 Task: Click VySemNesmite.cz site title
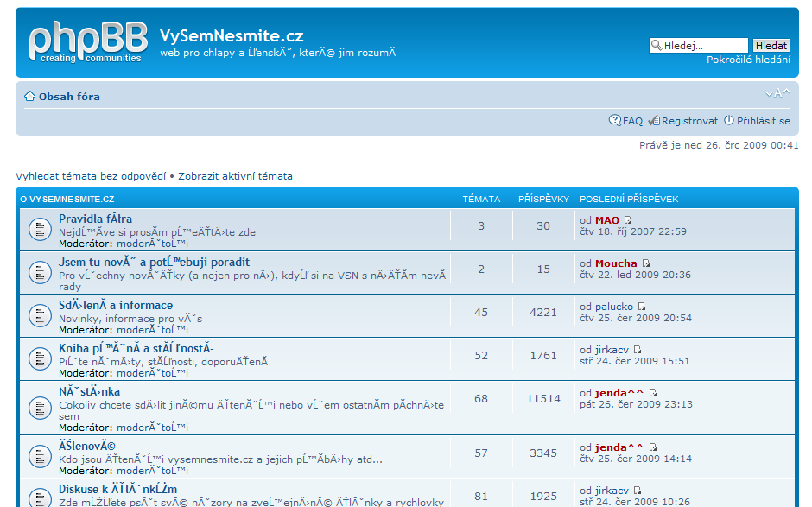pyautogui.click(x=232, y=35)
